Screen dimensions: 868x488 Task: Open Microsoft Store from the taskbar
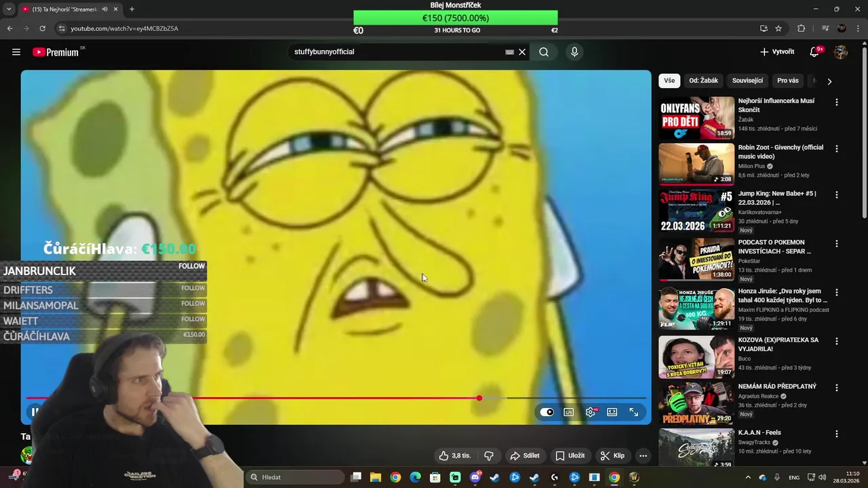pos(435,477)
